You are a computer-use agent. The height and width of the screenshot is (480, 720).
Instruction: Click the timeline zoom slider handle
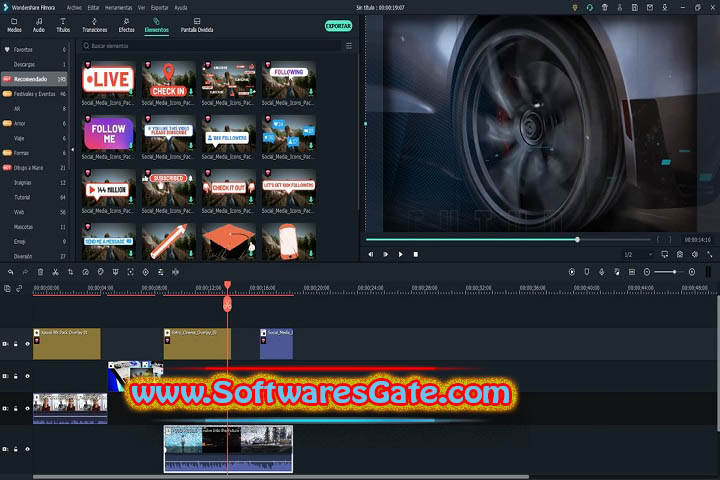[675, 272]
